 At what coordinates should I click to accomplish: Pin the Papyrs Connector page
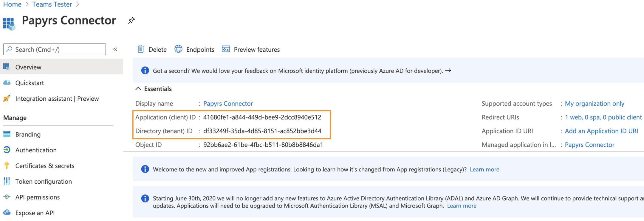pos(131,20)
